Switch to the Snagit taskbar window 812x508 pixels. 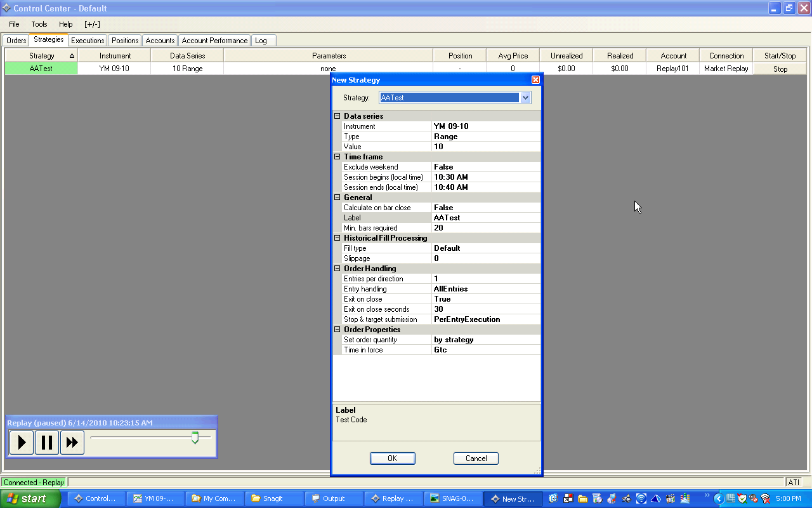coord(274,498)
